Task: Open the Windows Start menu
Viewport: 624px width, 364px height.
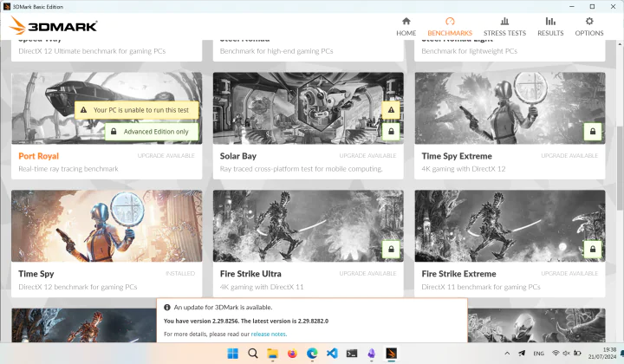Action: point(233,354)
